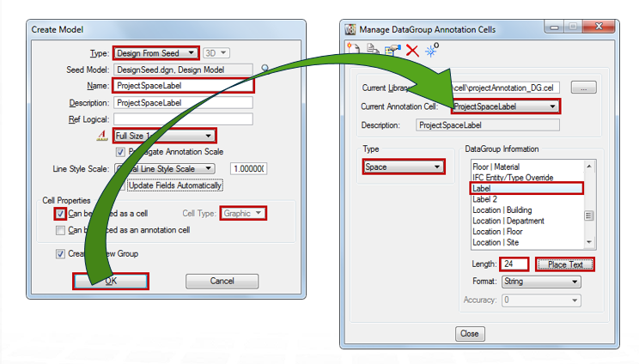Open the Global Line Style Scale dropdown
Image resolution: width=639 pixels, height=364 pixels.
click(164, 168)
